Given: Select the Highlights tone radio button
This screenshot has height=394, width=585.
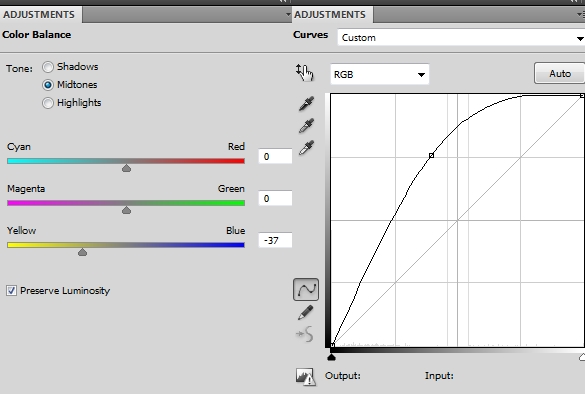Looking at the screenshot, I should (48, 103).
